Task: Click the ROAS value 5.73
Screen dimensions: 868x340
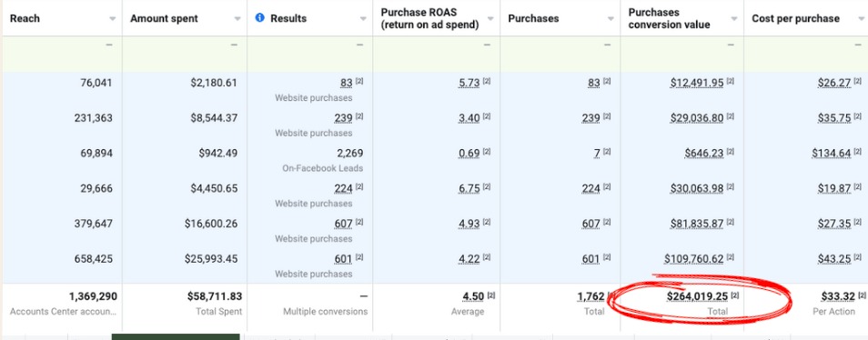Action: point(469,83)
